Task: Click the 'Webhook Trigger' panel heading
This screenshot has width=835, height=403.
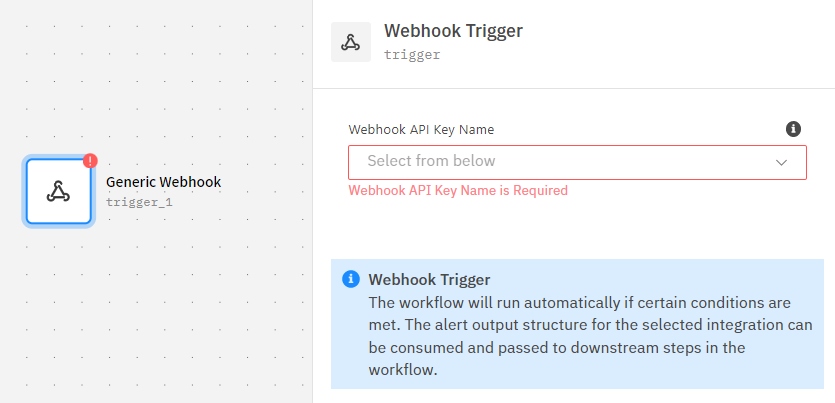Action: 453,31
